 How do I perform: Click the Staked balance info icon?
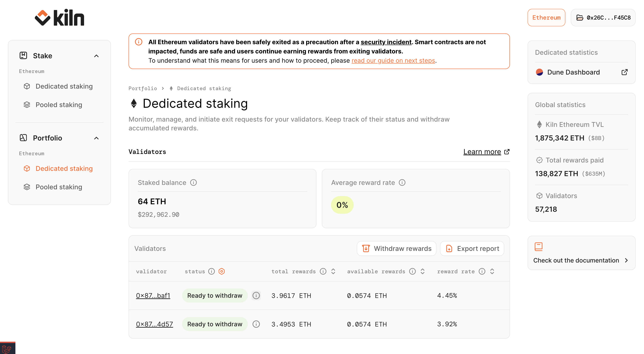193,183
